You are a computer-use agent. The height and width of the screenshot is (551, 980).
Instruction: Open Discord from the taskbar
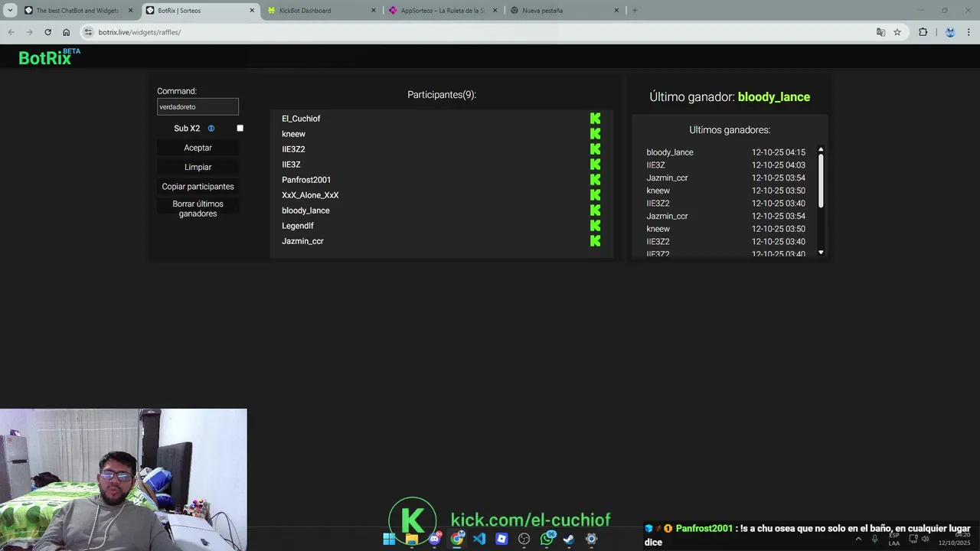tap(435, 539)
